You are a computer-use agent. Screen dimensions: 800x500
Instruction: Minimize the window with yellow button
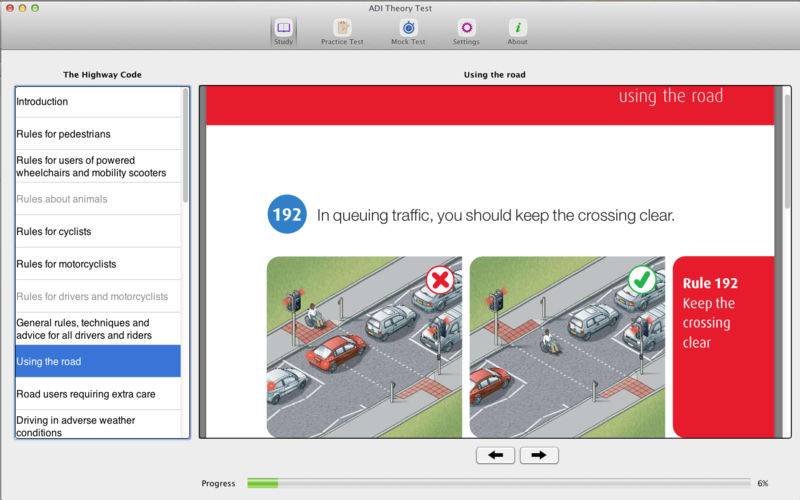coord(22,8)
